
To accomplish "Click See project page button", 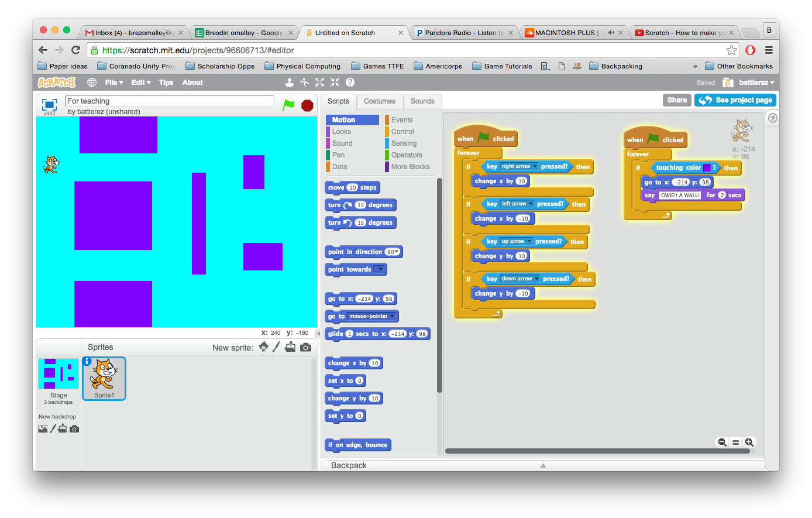I will pyautogui.click(x=735, y=100).
